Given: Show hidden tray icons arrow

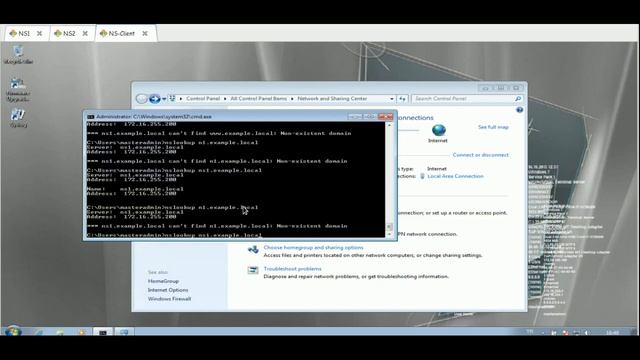Looking at the screenshot, I should [x=543, y=333].
